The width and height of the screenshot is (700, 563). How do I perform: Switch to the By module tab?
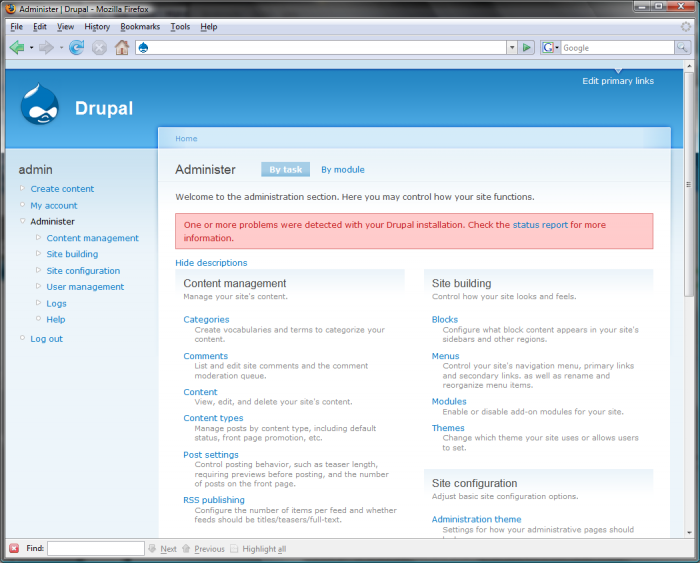(x=343, y=170)
